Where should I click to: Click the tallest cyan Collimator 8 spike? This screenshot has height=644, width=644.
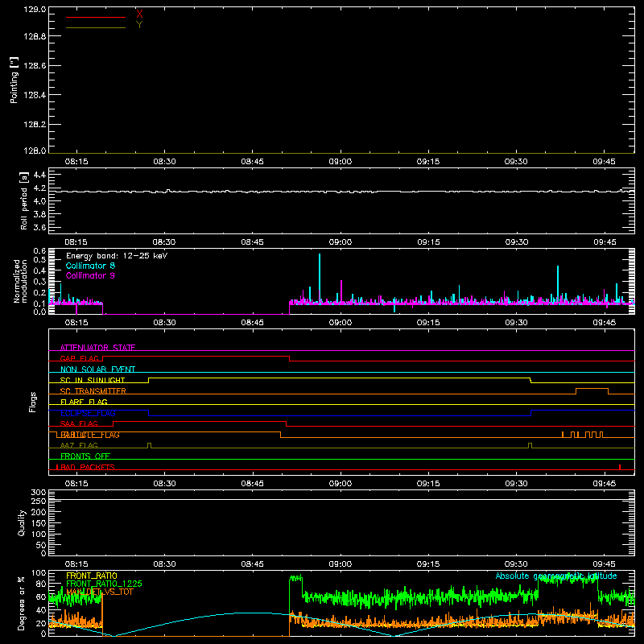[x=320, y=279]
